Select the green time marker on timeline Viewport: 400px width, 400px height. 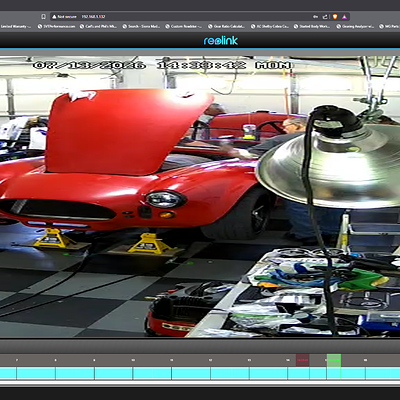(x=334, y=360)
